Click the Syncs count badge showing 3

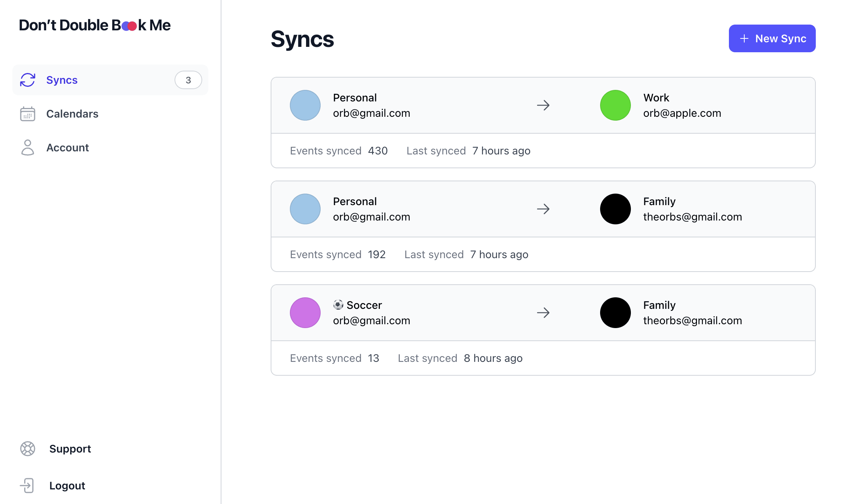188,80
